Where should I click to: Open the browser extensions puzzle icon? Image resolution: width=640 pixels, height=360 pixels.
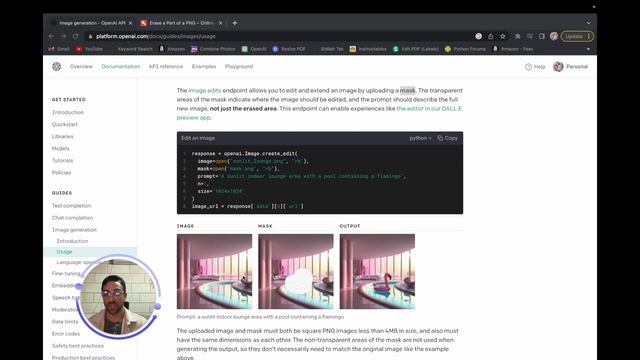click(x=518, y=36)
